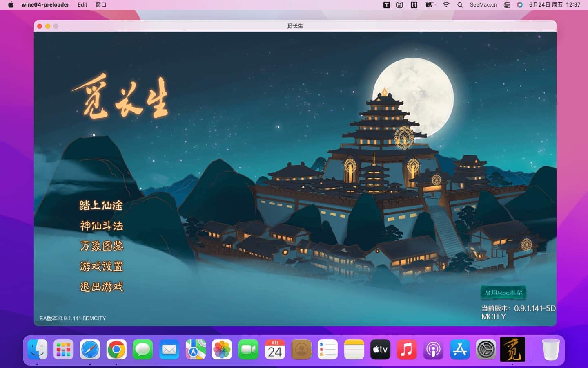Open 万象图鉴 from the main menu
The width and height of the screenshot is (588, 368).
pos(101,246)
